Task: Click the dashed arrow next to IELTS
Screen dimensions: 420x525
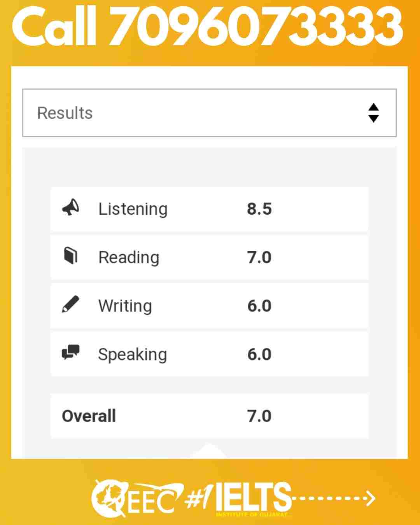Action: tap(333, 498)
